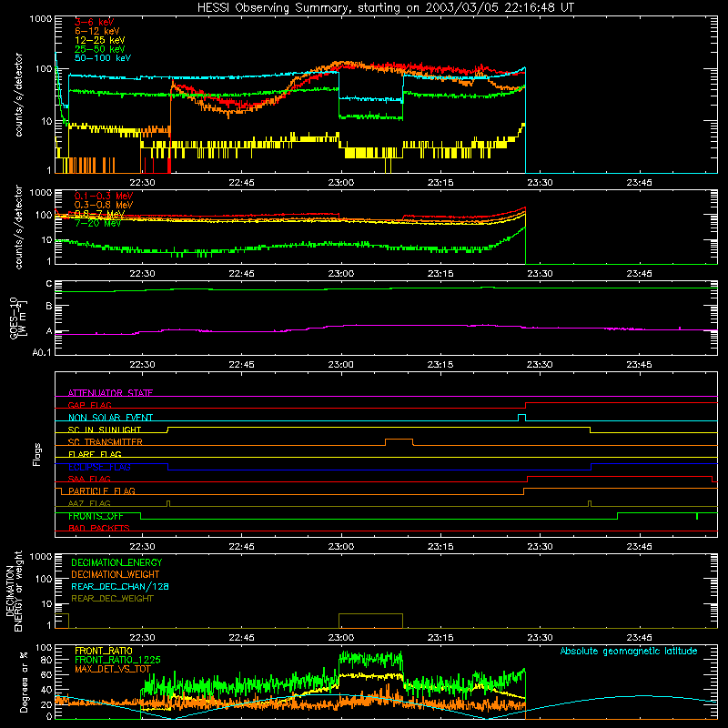
Task: Select the A4Z_FLAG olive label
Action: pos(89,503)
